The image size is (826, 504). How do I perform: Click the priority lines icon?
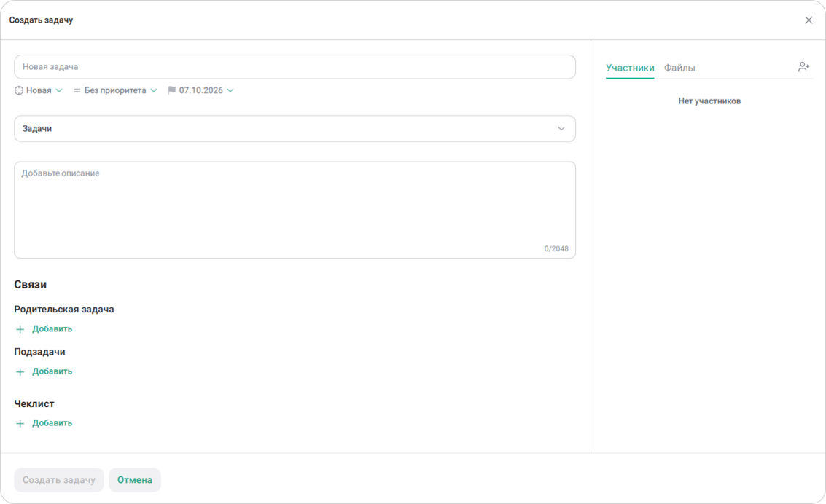coord(77,90)
